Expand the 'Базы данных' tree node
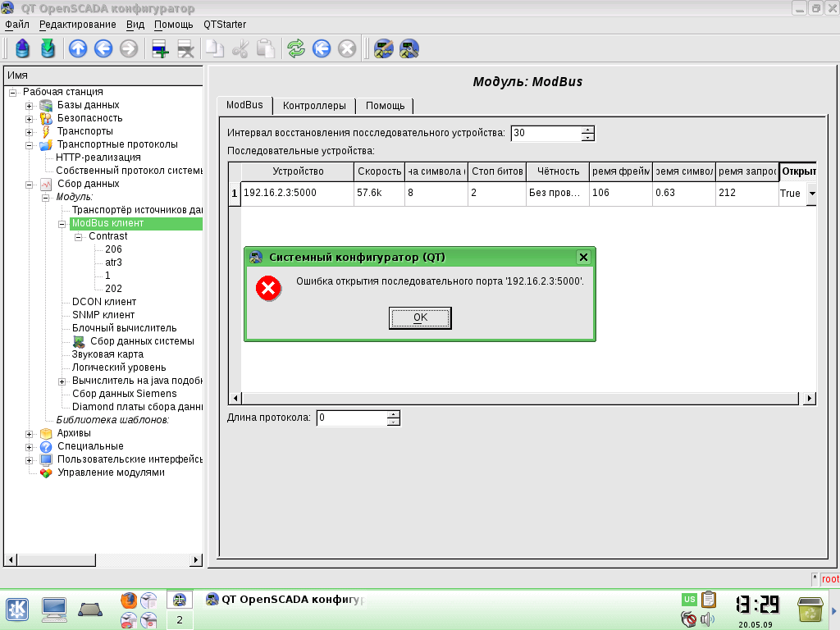Image resolution: width=840 pixels, height=630 pixels. point(30,105)
